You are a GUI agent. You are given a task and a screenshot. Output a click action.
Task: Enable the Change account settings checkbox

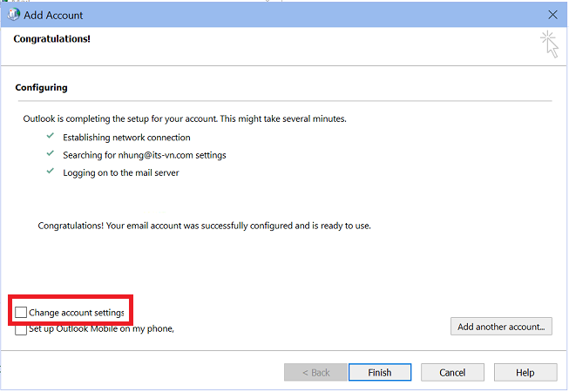(21, 312)
